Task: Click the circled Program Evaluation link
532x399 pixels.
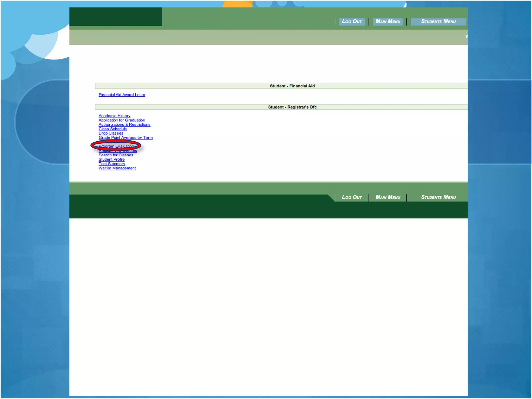Action: 116,146
